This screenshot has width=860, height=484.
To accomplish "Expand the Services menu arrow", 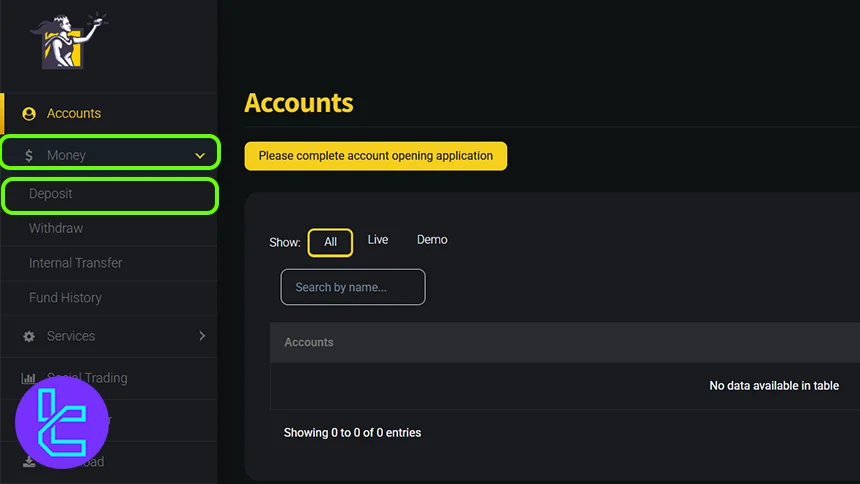I will (202, 336).
